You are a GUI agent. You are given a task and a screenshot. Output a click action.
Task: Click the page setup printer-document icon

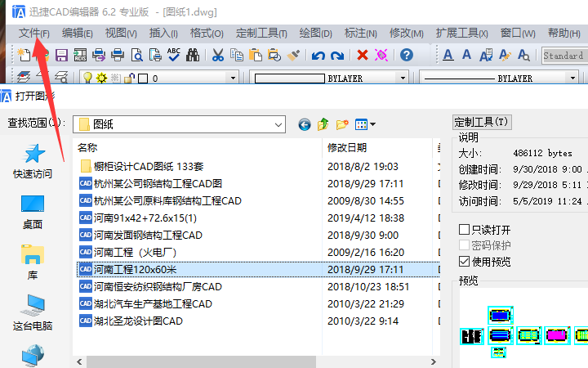155,56
